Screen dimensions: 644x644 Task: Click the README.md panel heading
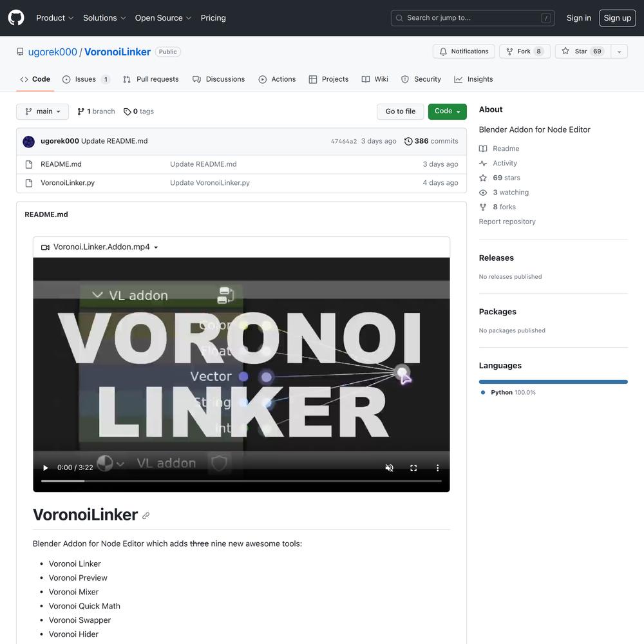(46, 214)
